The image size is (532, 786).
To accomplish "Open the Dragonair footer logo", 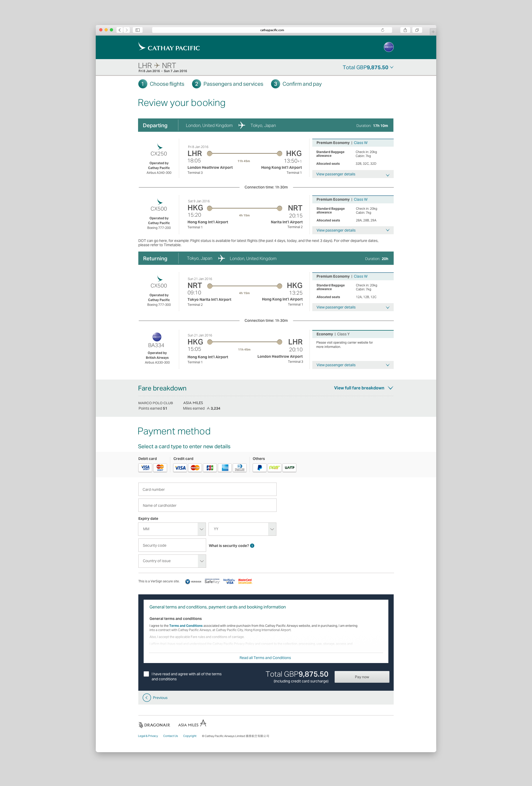I will 154,725.
